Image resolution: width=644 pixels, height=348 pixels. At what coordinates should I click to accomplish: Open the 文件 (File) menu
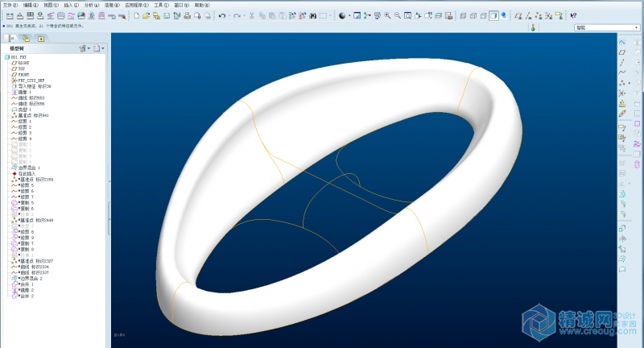click(10, 5)
